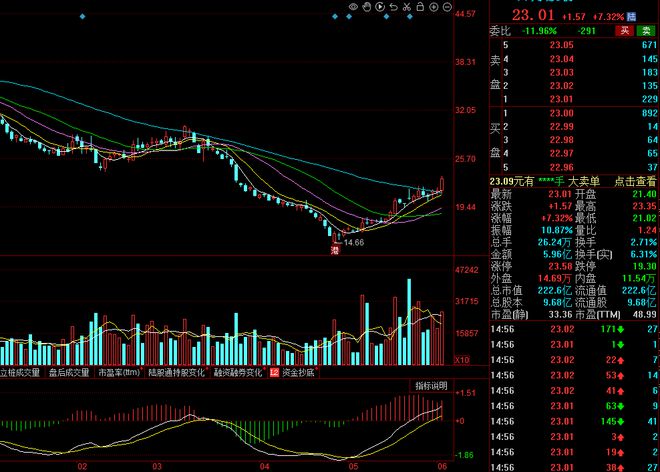
Task: Click the play replay icon
Action: click(380, 8)
